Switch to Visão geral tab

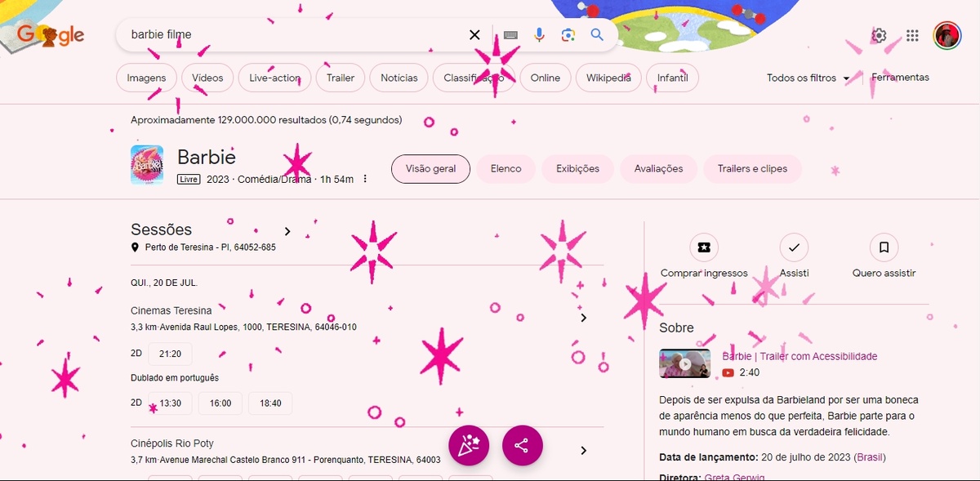[431, 168]
